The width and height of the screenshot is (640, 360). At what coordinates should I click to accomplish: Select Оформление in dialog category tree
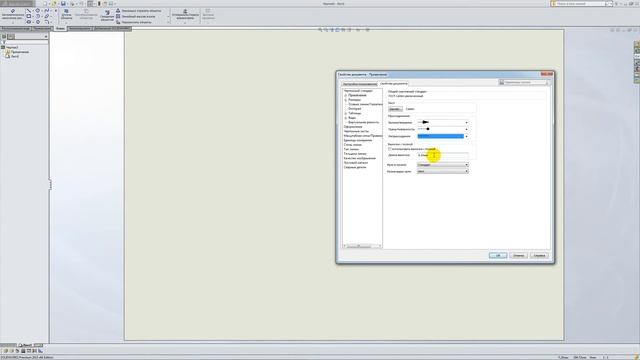tap(353, 127)
